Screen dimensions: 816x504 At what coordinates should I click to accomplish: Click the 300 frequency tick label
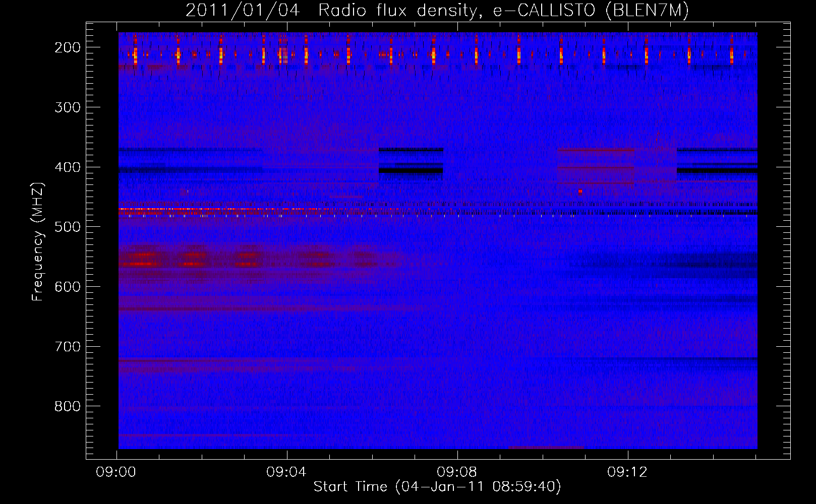(x=68, y=107)
